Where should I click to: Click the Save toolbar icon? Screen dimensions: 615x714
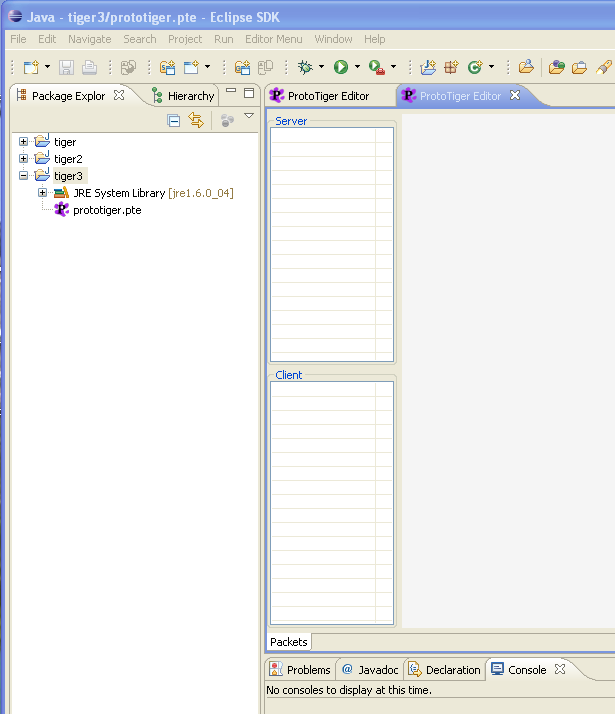click(x=66, y=67)
